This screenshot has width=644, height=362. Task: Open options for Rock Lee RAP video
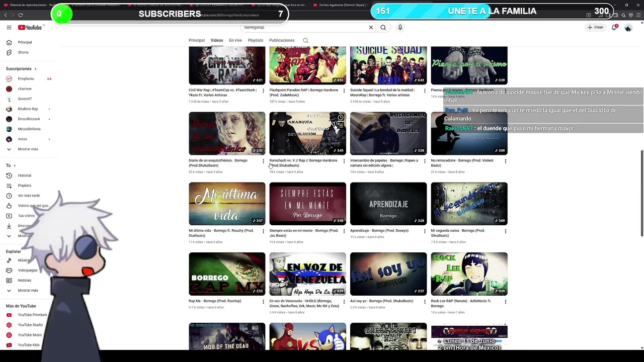(x=505, y=302)
